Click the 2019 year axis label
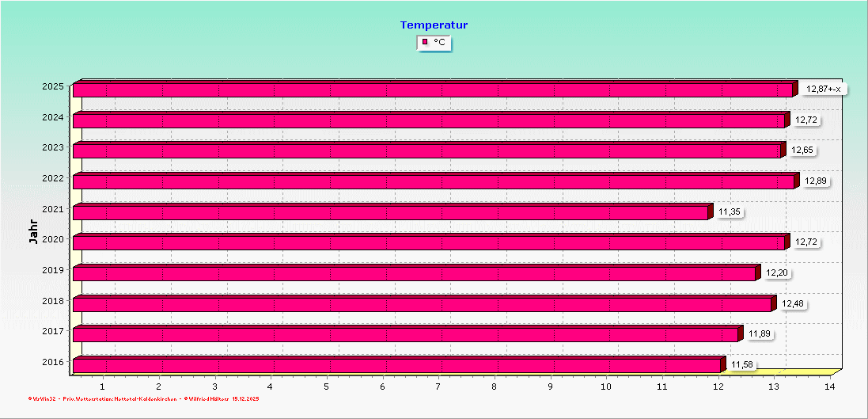Screen dimensions: 868x419 point(53,270)
